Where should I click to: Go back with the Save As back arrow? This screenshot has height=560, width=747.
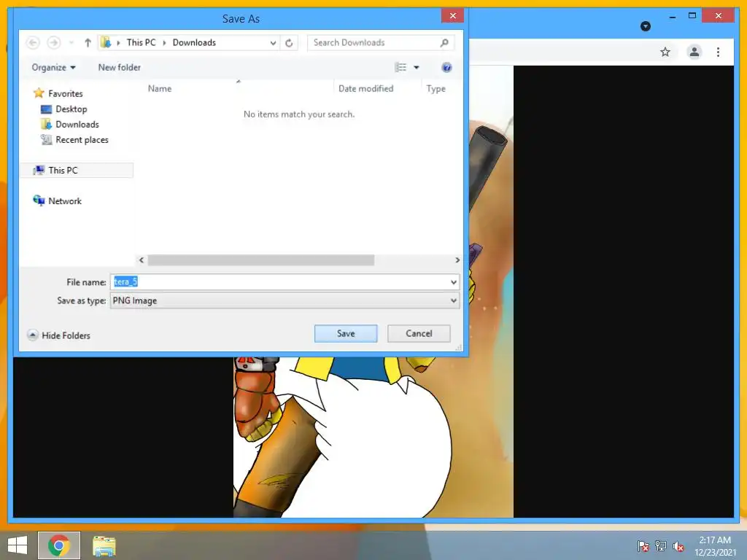pyautogui.click(x=33, y=43)
